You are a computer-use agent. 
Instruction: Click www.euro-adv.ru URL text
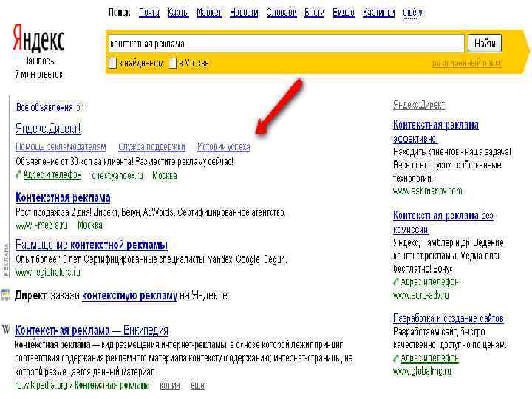click(x=420, y=295)
